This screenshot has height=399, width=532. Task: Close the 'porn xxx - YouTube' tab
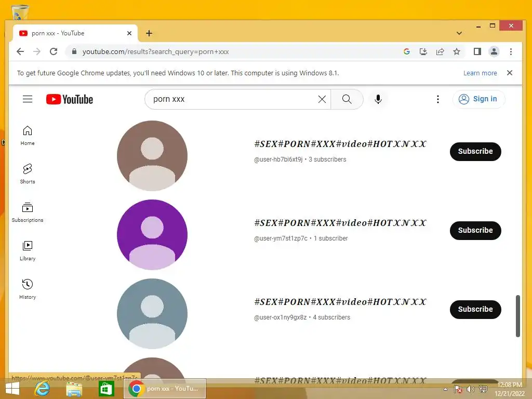pos(129,33)
